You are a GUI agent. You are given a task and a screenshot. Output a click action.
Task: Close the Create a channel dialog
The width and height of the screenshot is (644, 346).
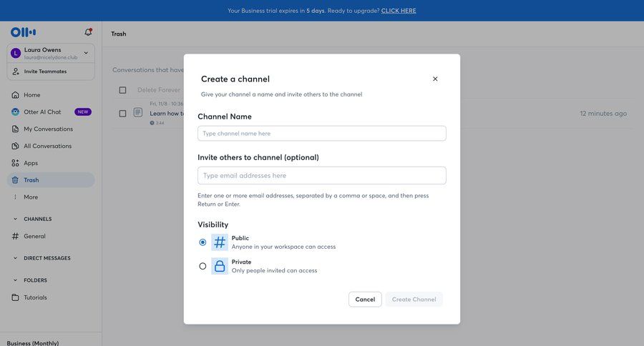click(435, 79)
